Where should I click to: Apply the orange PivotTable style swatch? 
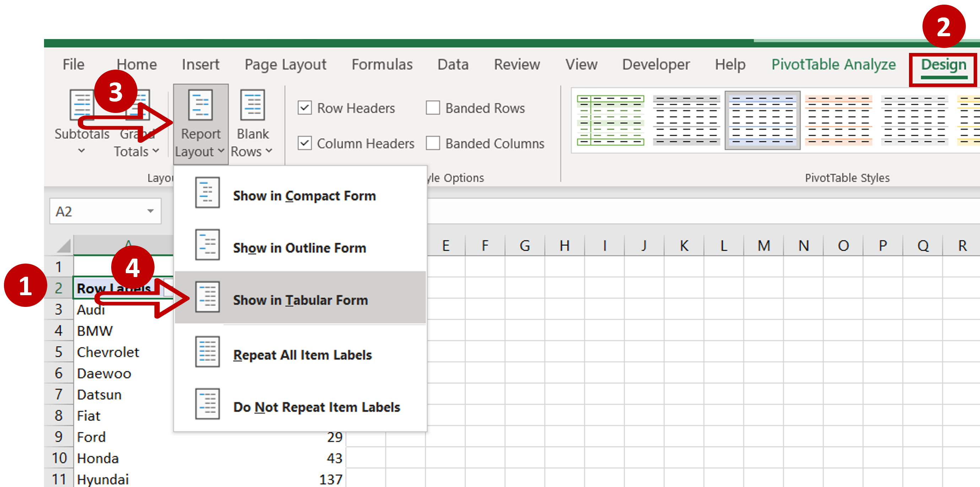point(838,120)
